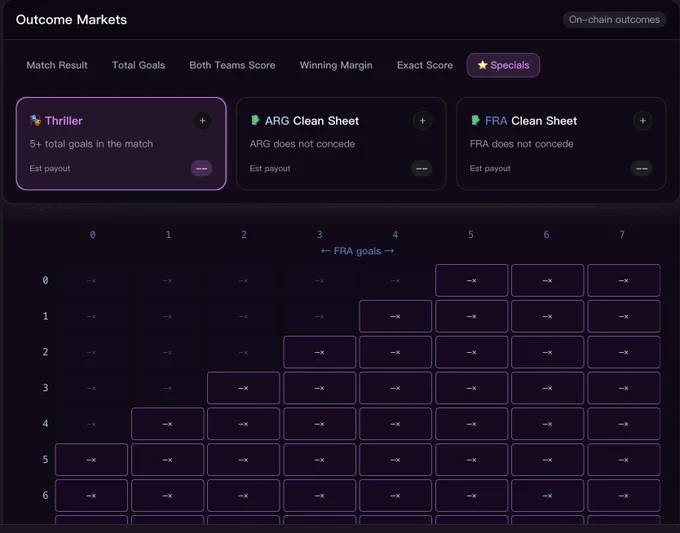Image resolution: width=680 pixels, height=533 pixels.
Task: Select score cell row 4, FRA column 1
Action: point(167,424)
